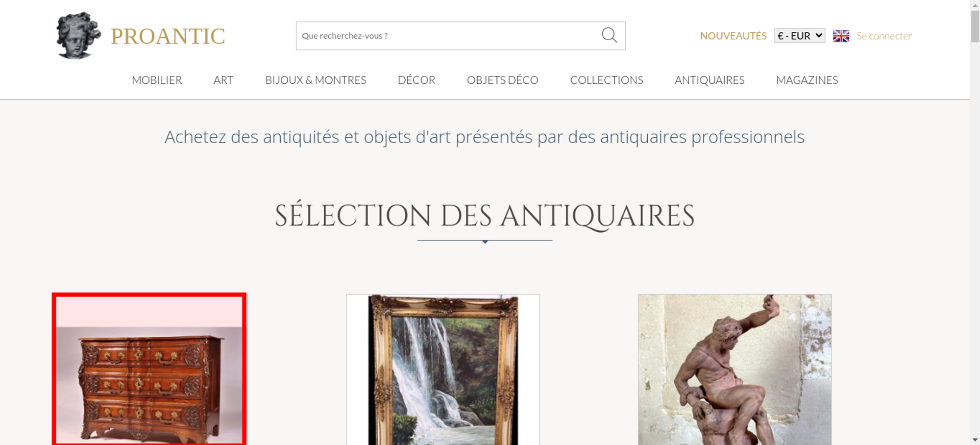Image resolution: width=980 pixels, height=445 pixels.
Task: Open the Collections menu
Action: [607, 80]
